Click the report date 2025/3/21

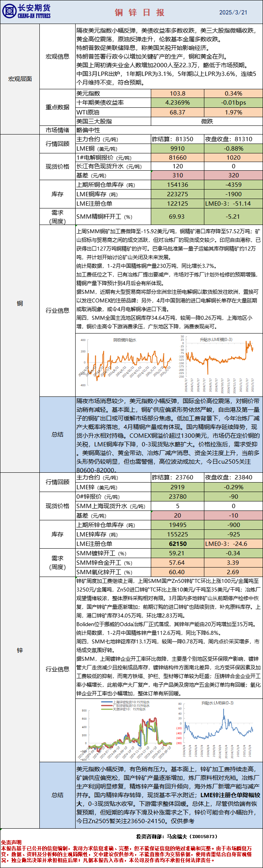233,13
